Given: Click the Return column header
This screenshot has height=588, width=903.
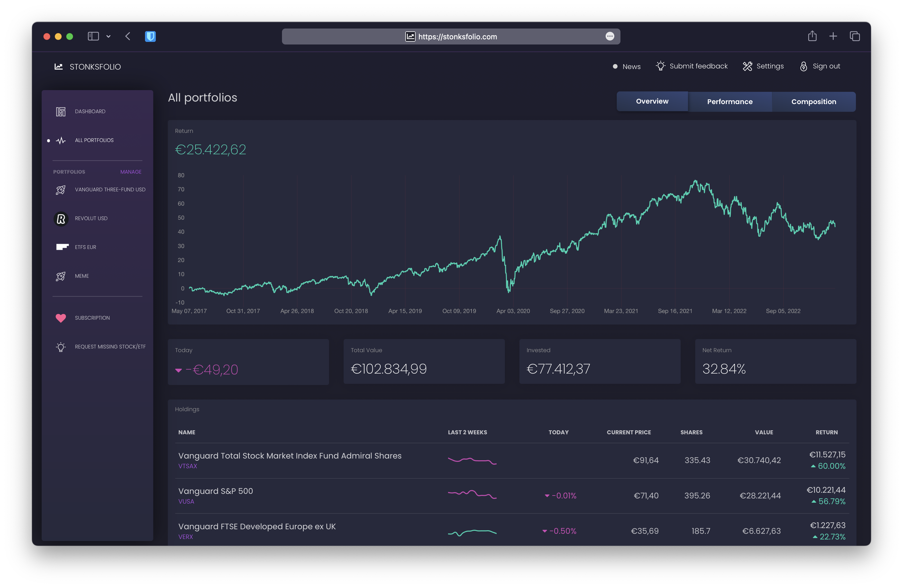Looking at the screenshot, I should click(826, 433).
